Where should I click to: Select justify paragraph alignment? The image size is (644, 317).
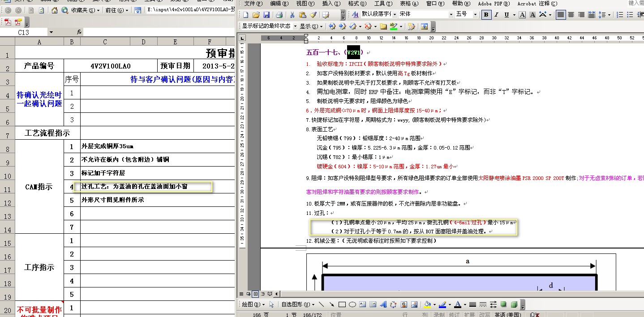[561, 15]
